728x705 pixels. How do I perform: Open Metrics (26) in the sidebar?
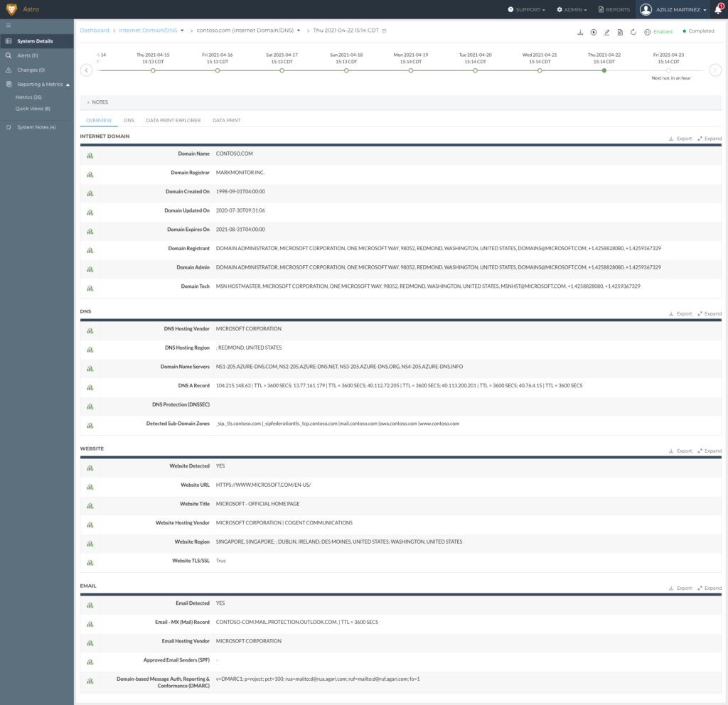coord(28,97)
